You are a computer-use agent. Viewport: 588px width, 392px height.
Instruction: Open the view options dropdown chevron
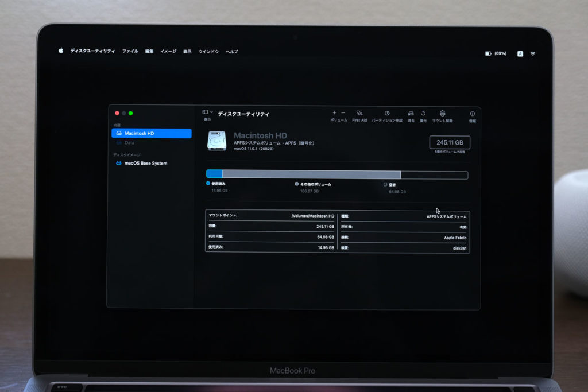(x=211, y=112)
